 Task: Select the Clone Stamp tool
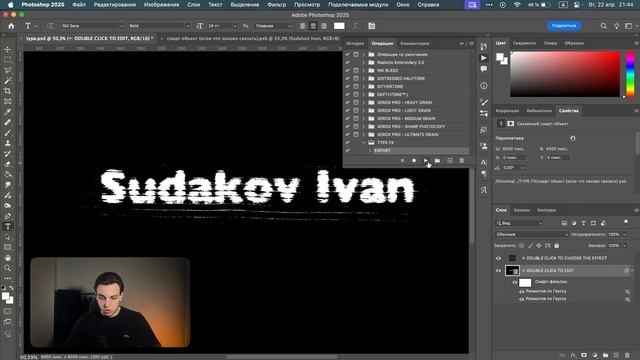click(8, 143)
